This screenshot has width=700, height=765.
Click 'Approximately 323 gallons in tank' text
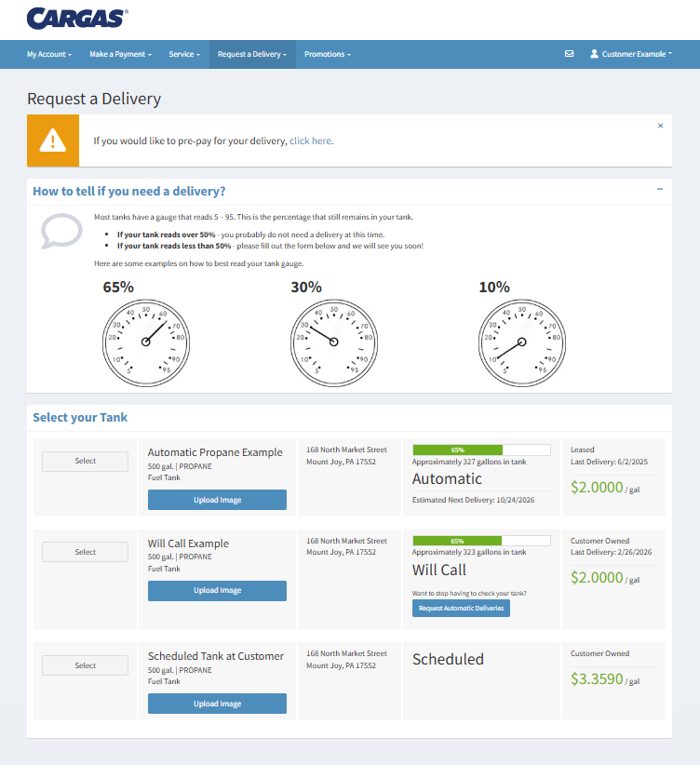469,552
